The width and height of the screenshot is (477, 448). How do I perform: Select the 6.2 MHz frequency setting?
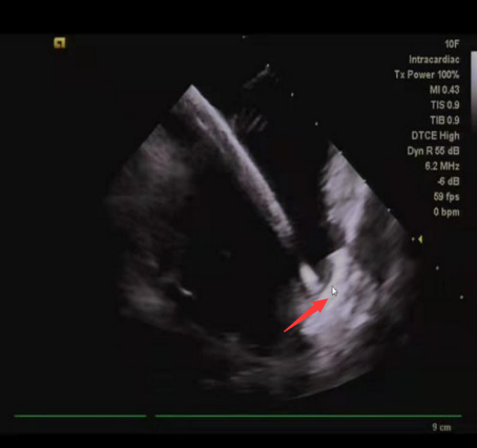[x=442, y=166]
